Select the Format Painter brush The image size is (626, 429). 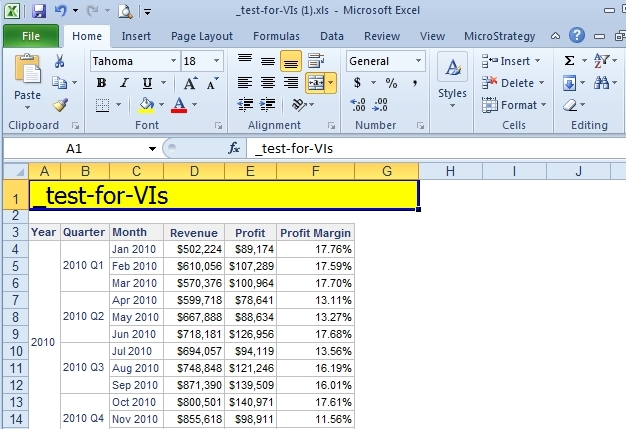60,105
